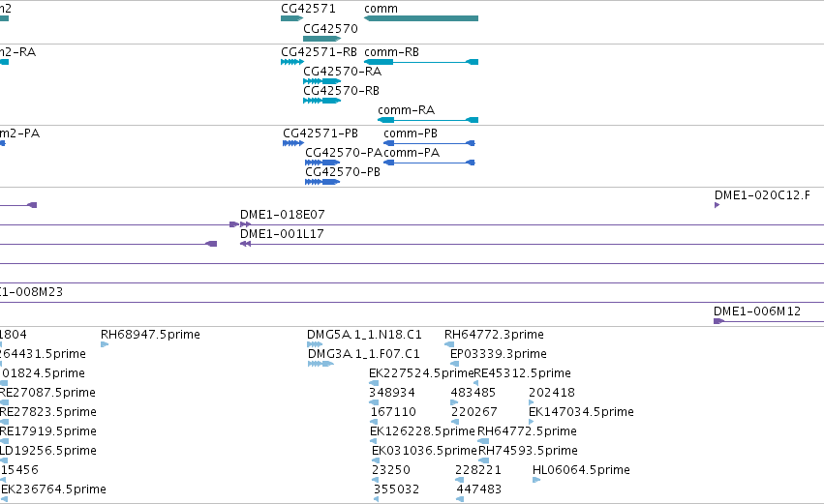Click feature label 447483
This screenshot has width=824, height=504.
coord(478,489)
